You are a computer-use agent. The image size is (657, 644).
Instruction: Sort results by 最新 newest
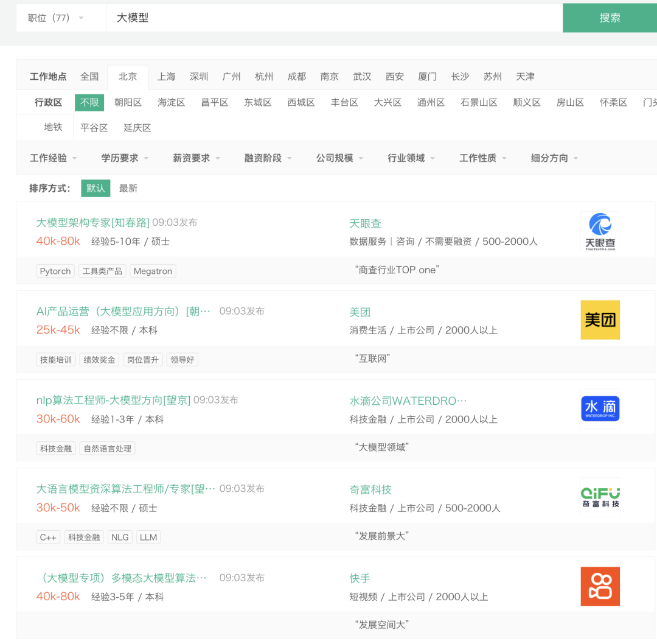click(x=128, y=188)
